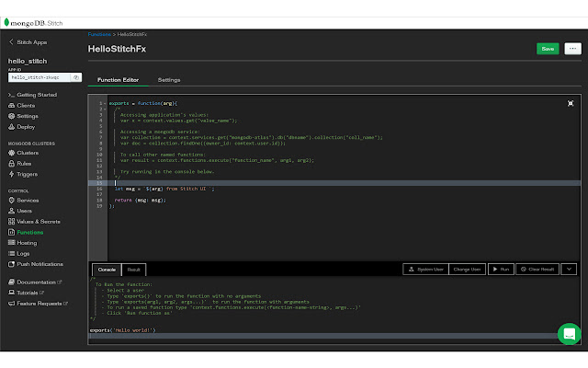Open the Feature Requests link
The width and height of the screenshot is (588, 368).
tap(38, 304)
